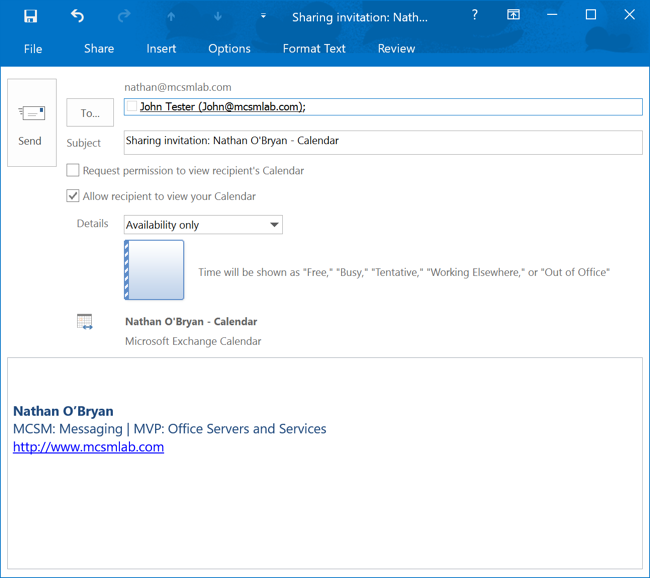Open the File menu

[33, 49]
